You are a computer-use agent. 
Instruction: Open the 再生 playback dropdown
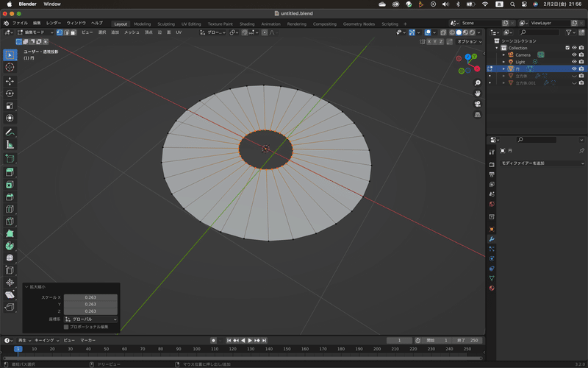pos(24,340)
